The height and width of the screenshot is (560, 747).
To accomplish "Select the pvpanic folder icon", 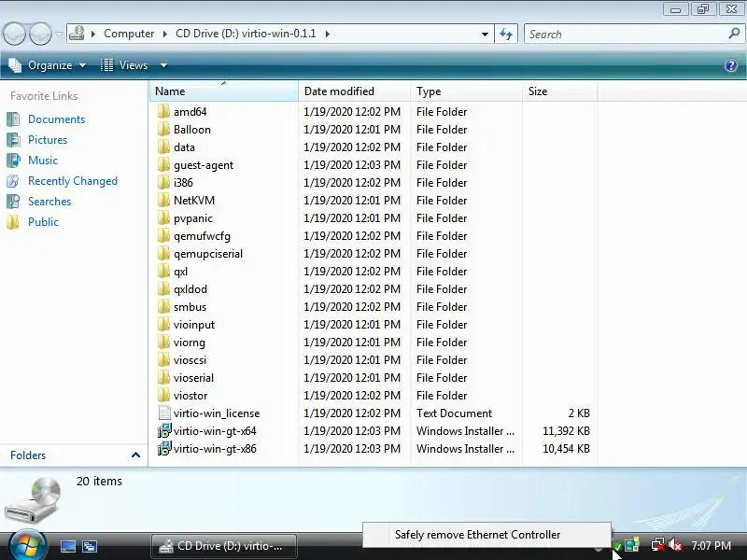I will point(163,218).
